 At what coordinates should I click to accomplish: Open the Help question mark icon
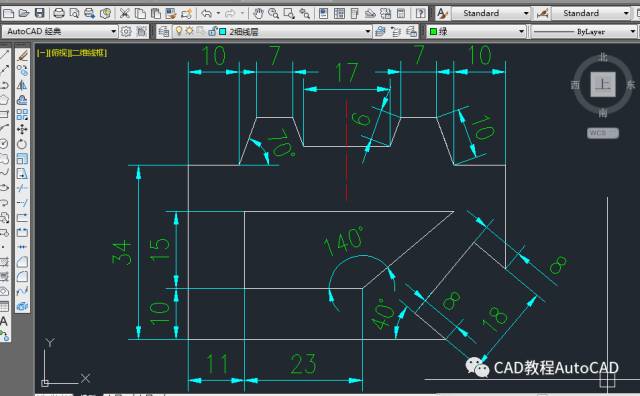420,13
